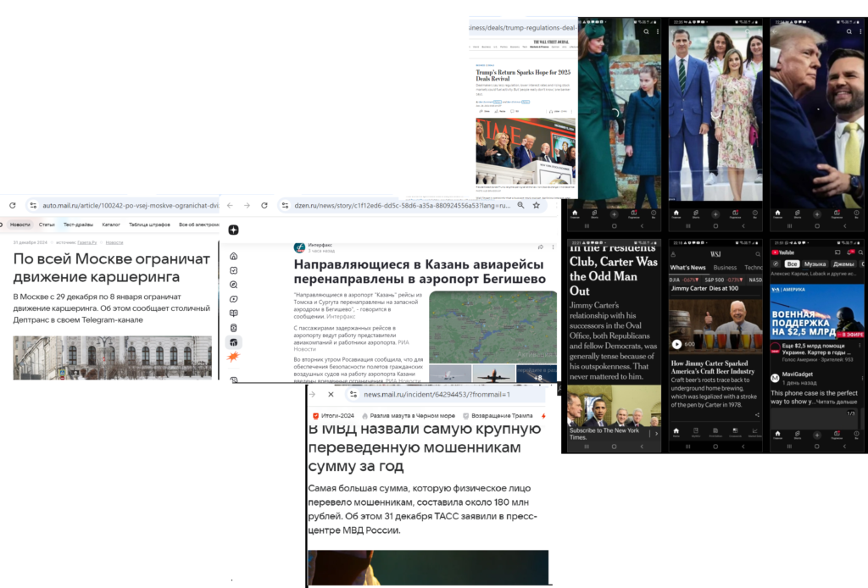Viewport: 868px width, 588px height.
Task: Open site info for news.mail.ru
Action: (x=353, y=394)
